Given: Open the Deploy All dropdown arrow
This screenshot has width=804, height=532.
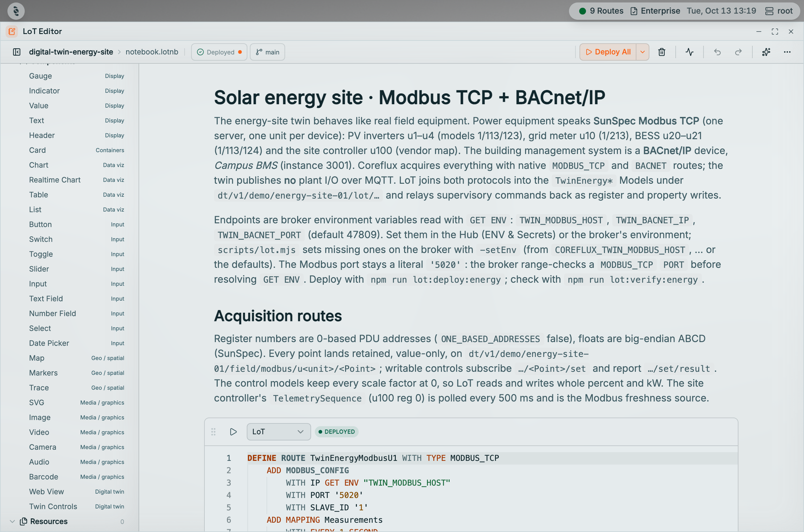Looking at the screenshot, I should point(643,52).
